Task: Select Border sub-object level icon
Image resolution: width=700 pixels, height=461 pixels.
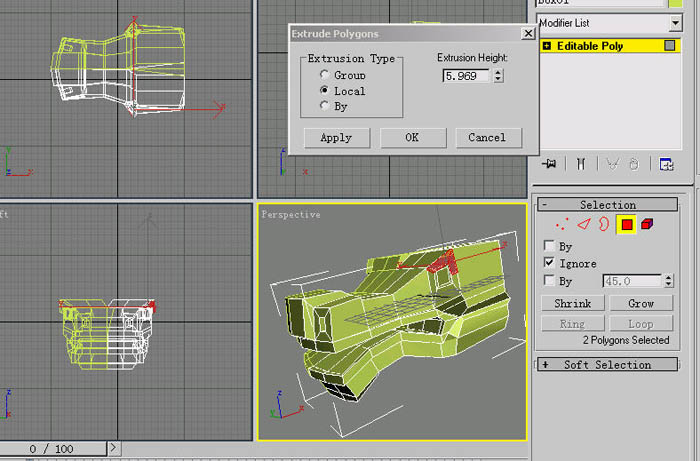Action: coord(604,224)
